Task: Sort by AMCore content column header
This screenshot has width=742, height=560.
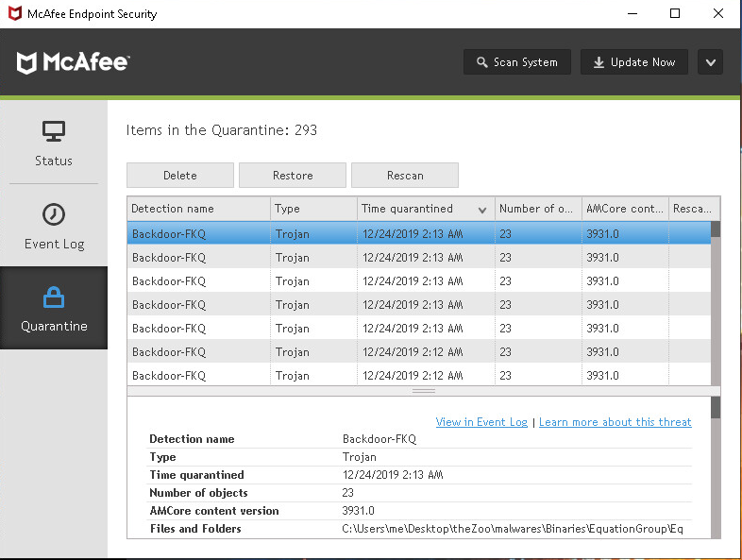Action: point(625,209)
